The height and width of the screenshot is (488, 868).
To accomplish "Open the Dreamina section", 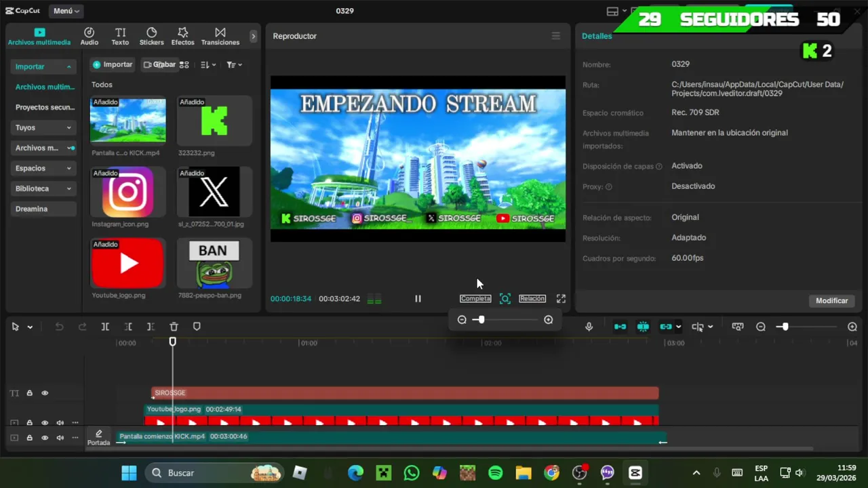I will (44, 209).
